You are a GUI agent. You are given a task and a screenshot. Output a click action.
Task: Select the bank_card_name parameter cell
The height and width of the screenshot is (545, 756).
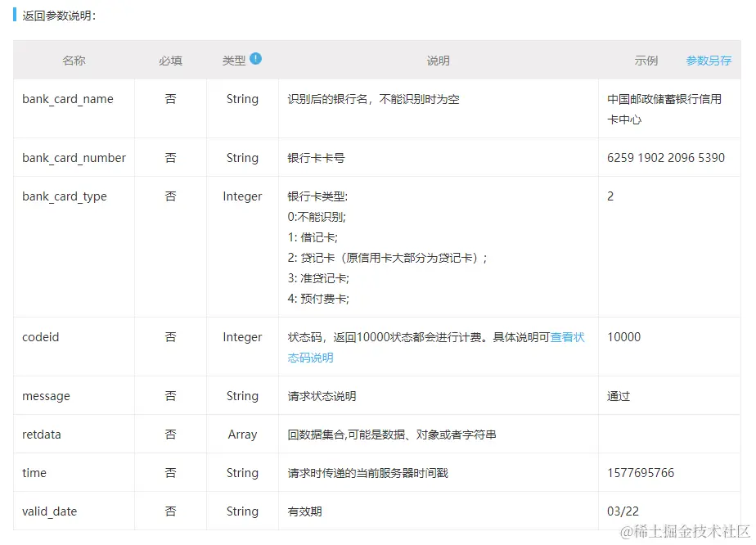pos(68,98)
